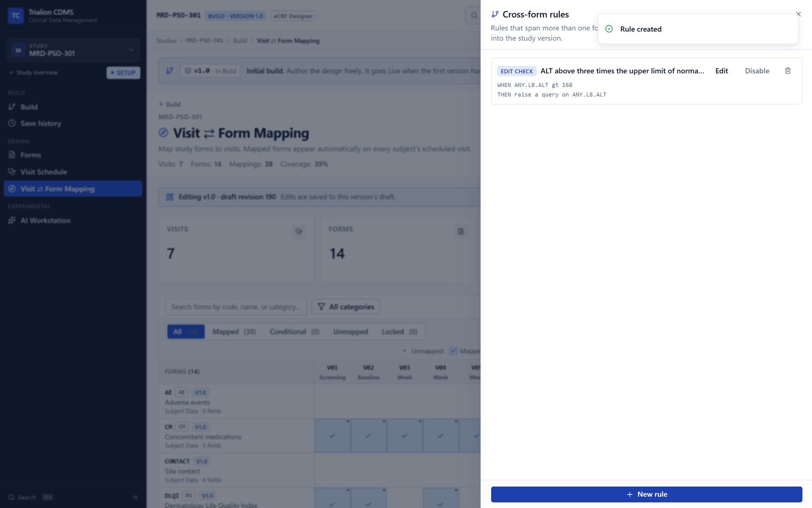812x508 pixels.
Task: Switch to the Unmapped tab
Action: (351, 331)
